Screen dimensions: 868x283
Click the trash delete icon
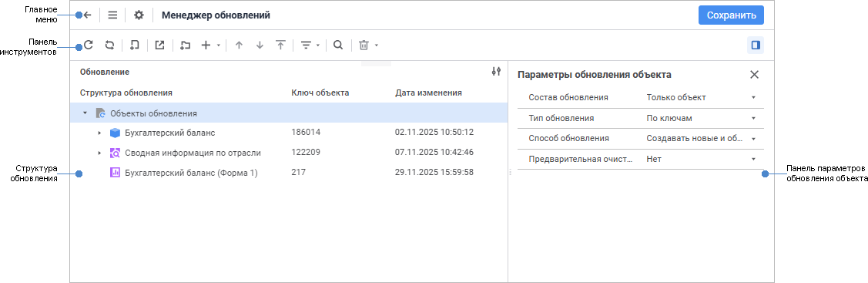click(x=364, y=45)
